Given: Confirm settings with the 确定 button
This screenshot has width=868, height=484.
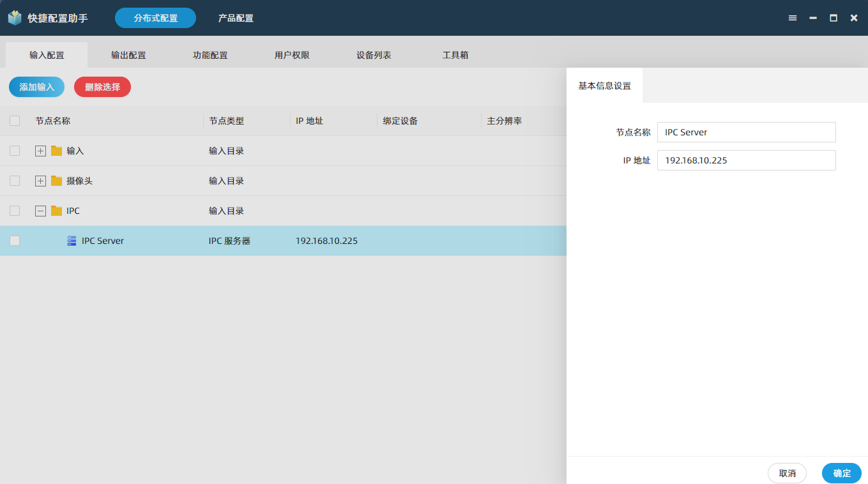Looking at the screenshot, I should point(841,473).
